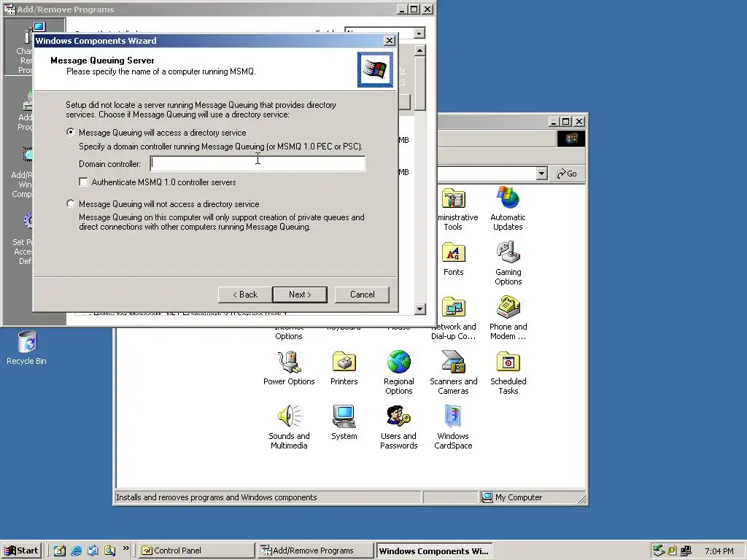Click Outlook Express icon in Quick Launch

click(x=93, y=551)
